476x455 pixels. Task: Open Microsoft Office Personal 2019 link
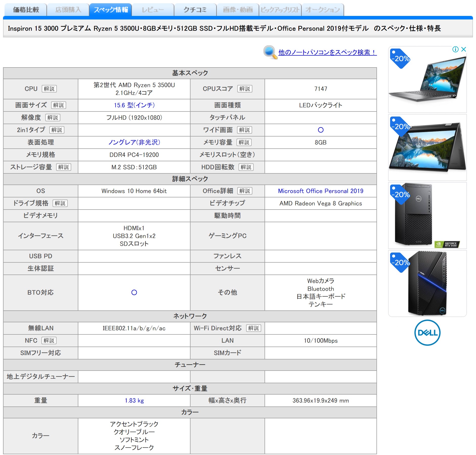pyautogui.click(x=321, y=191)
